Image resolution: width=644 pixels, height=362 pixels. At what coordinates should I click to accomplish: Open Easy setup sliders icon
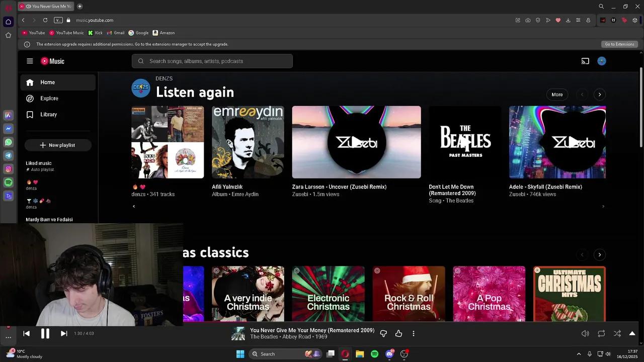578,20
